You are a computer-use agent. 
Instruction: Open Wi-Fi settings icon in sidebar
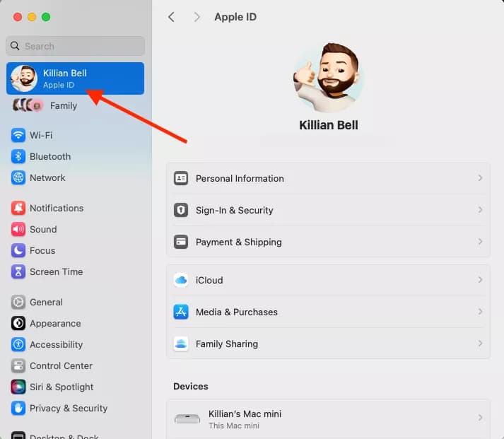tap(18, 135)
